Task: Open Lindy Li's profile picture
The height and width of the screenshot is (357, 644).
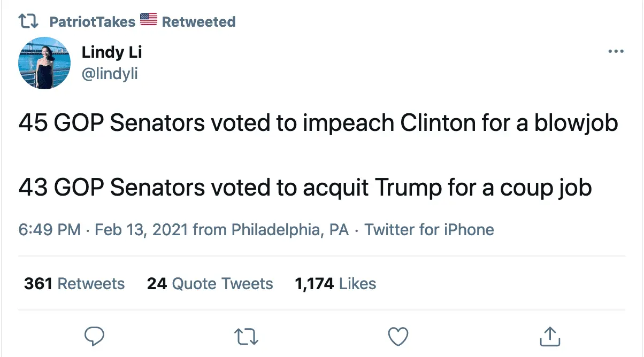Action: (44, 63)
